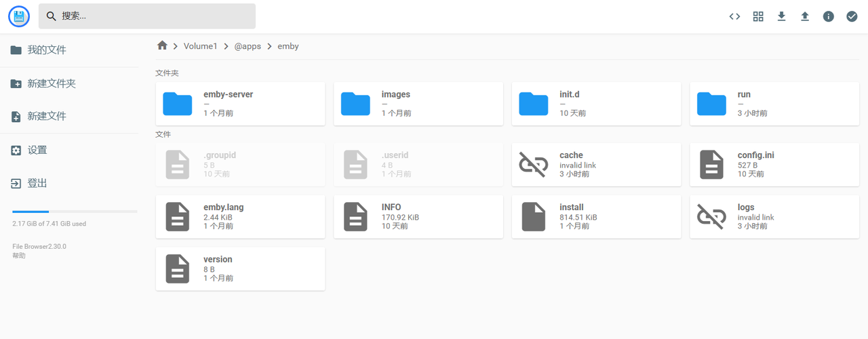Click the chevron before emby in the breadcrumb
This screenshot has height=339, width=868.
coord(270,46)
